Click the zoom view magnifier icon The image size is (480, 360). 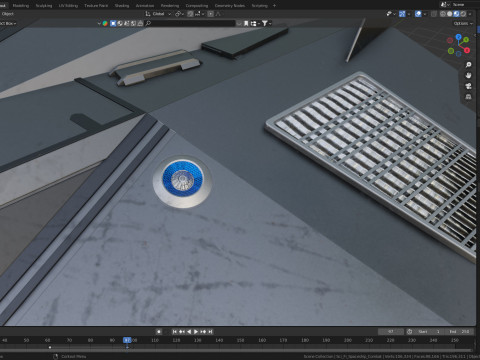coord(469,65)
